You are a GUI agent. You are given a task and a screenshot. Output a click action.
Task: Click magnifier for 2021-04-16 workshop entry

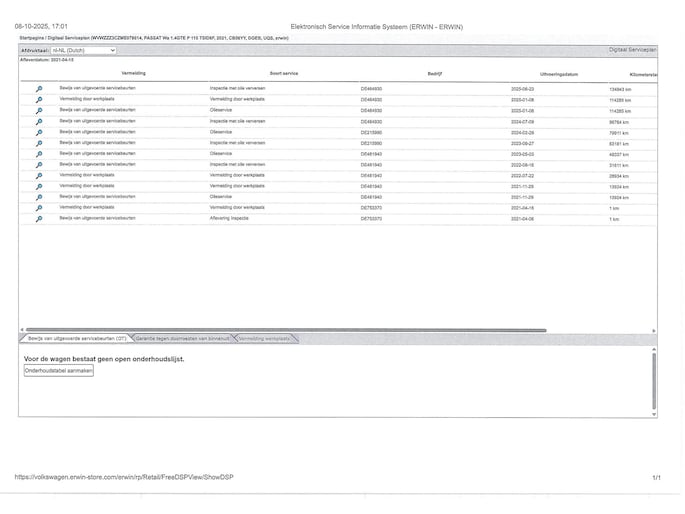(x=39, y=207)
